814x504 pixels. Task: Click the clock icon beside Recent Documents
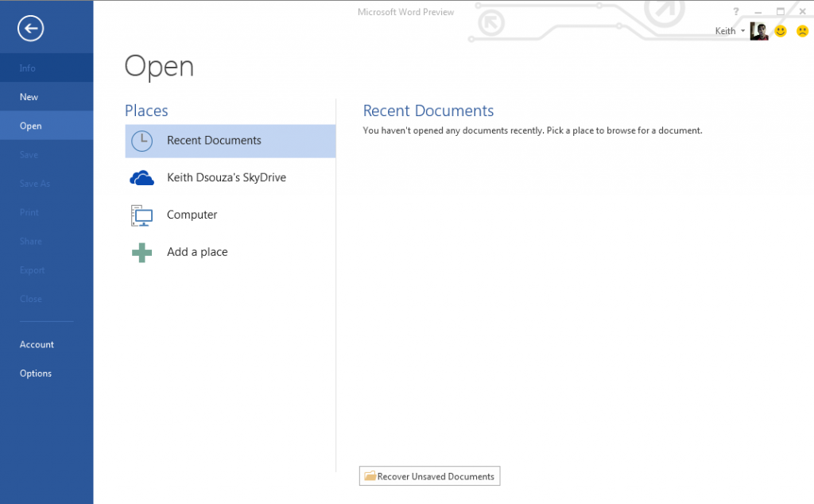[141, 141]
